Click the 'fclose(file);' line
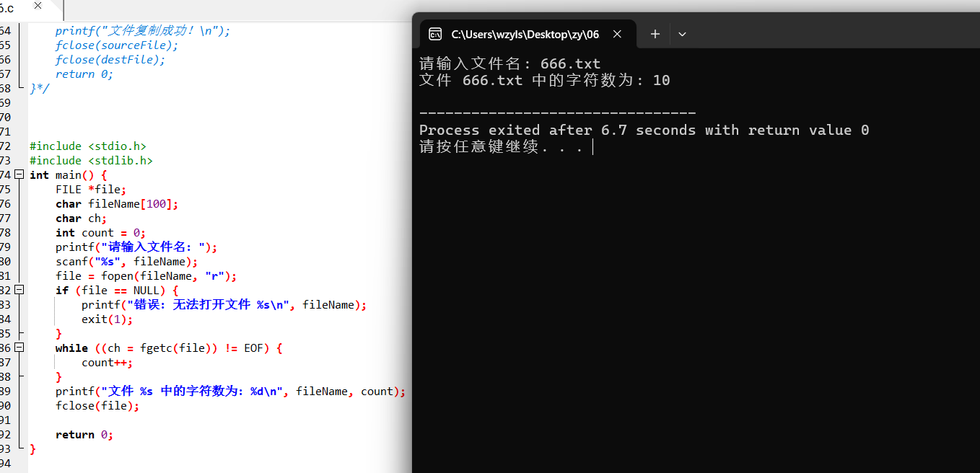 point(97,405)
